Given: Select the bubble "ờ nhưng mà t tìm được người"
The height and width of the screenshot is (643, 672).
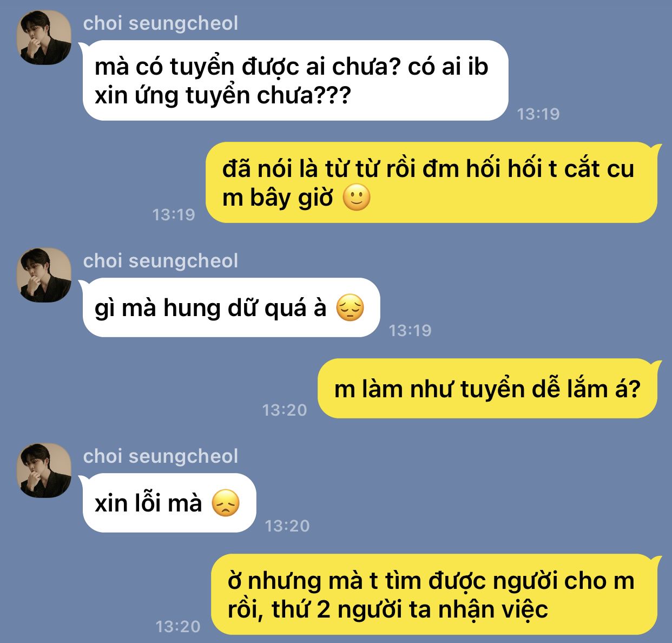Looking at the screenshot, I should click(x=436, y=594).
